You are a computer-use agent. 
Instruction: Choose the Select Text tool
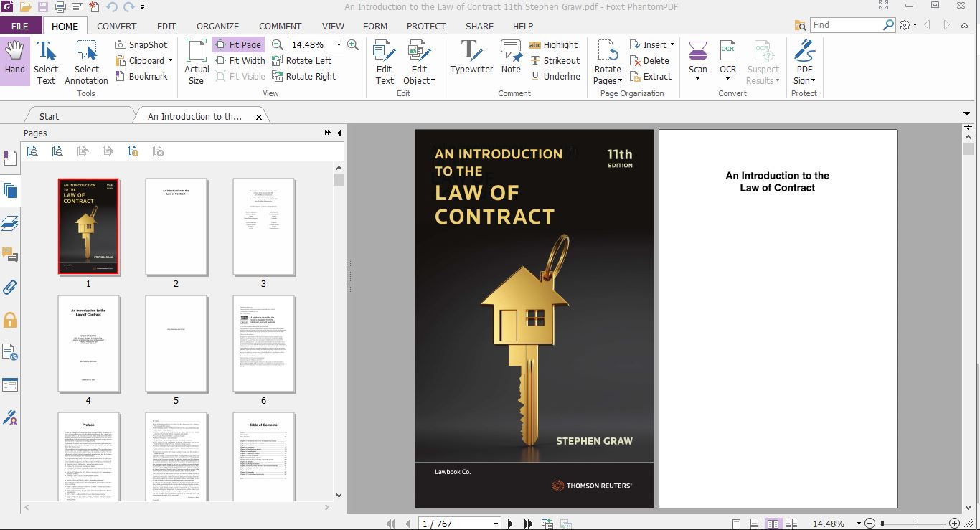click(46, 62)
